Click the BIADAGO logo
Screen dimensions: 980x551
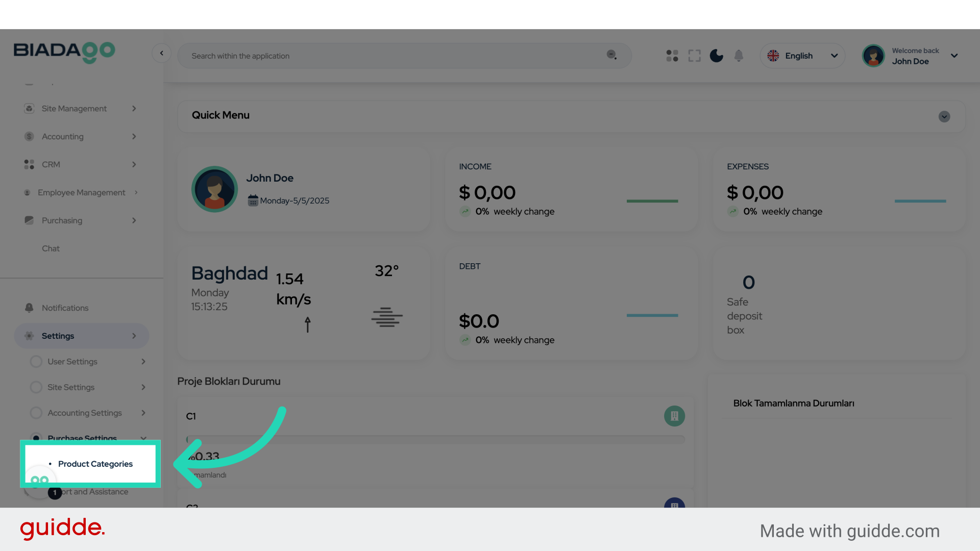tap(64, 52)
